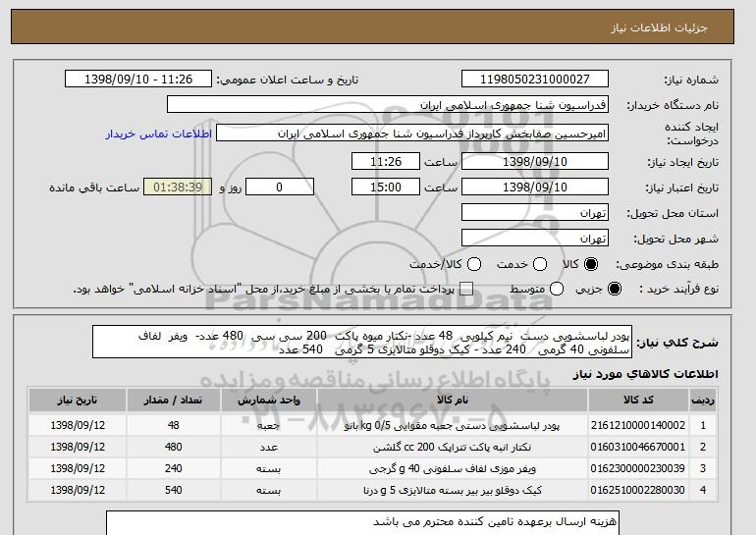Click the need date 1398/09/12 for quantity 540
Image resolution: width=756 pixels, height=535 pixels.
[x=78, y=490]
